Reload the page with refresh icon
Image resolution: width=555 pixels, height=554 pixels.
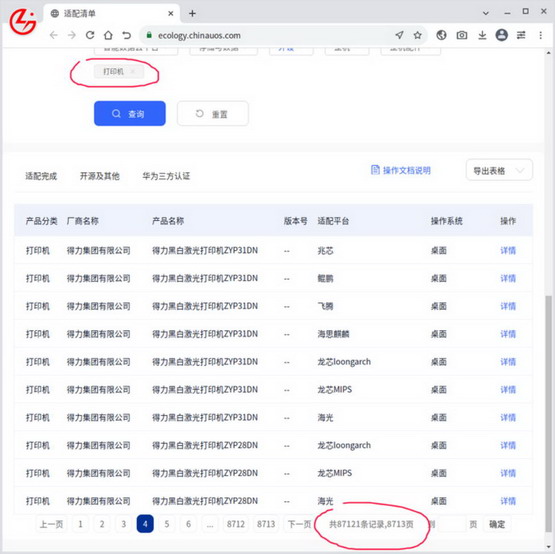pos(90,35)
